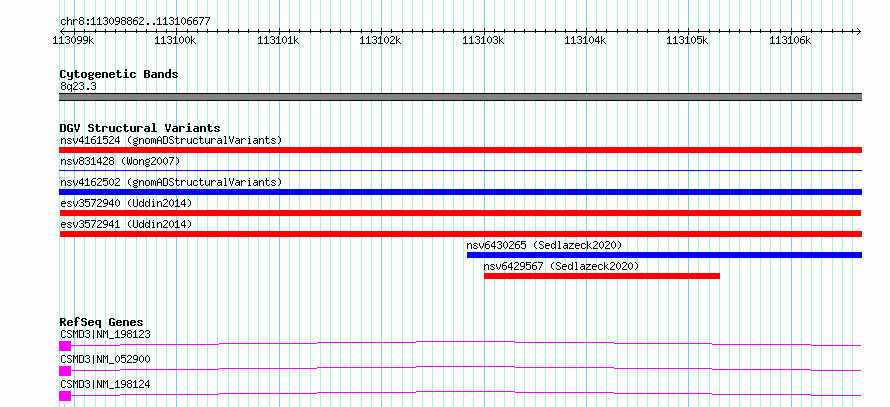Select the blue nsv4162502 variant bar
Screen dimensions: 890x407
click(461, 192)
